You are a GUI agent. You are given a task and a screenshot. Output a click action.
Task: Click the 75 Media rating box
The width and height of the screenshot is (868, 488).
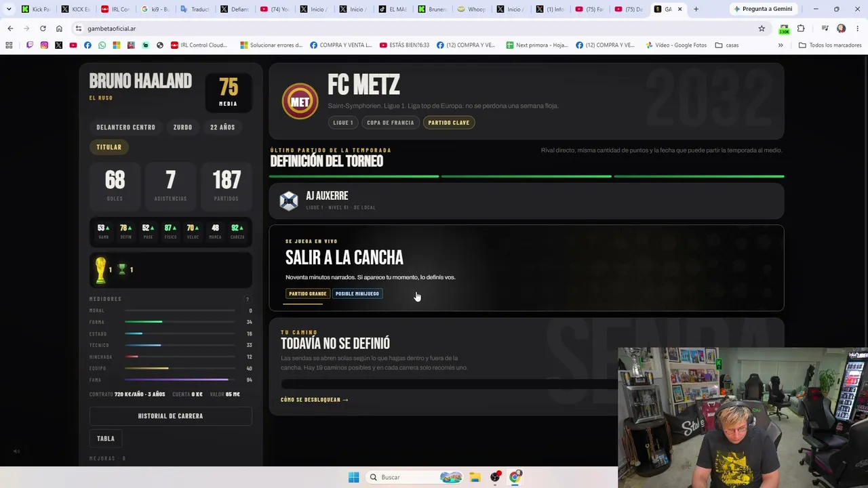click(229, 92)
